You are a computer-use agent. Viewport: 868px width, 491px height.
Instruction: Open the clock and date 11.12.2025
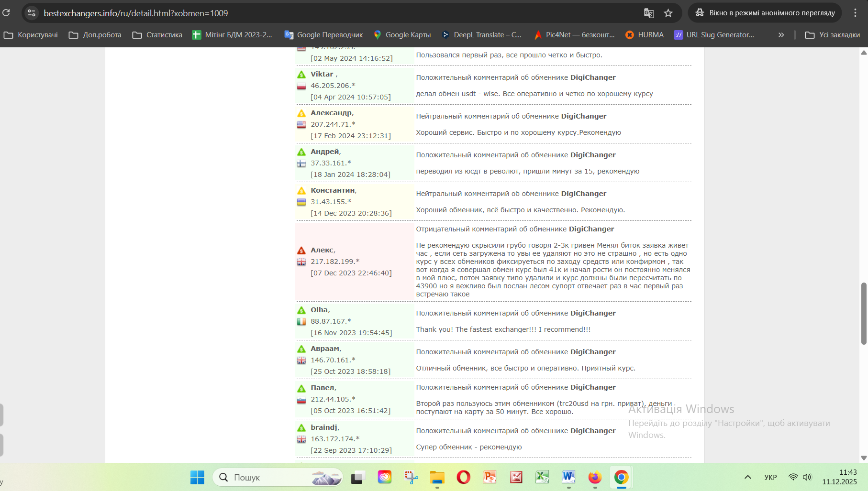click(839, 477)
